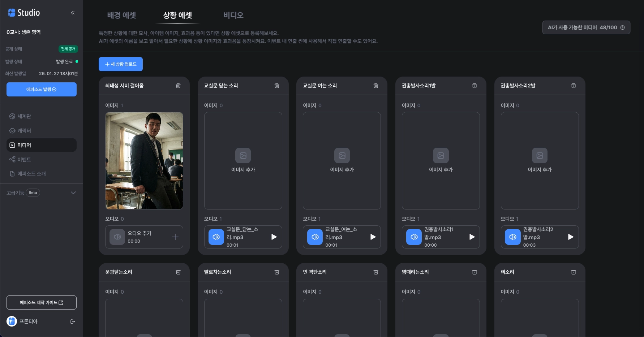Add audio with plus icon in 최태성 card
The image size is (644, 337).
(175, 237)
